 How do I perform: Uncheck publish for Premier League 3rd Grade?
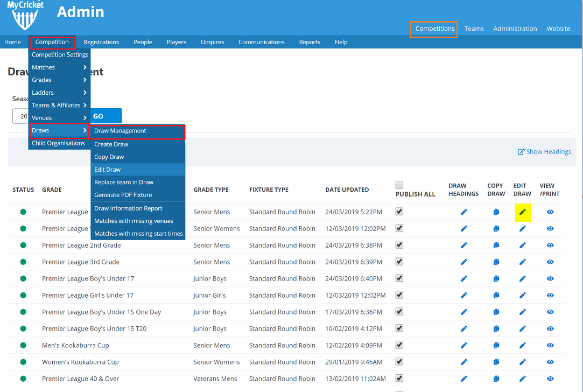pos(399,262)
